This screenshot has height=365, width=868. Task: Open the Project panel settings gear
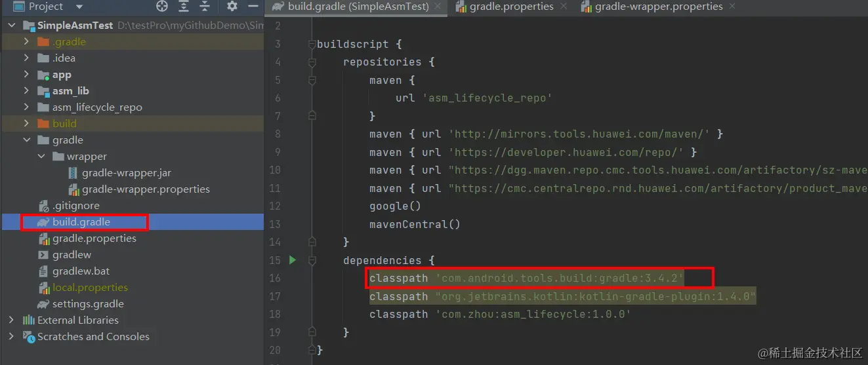(232, 7)
